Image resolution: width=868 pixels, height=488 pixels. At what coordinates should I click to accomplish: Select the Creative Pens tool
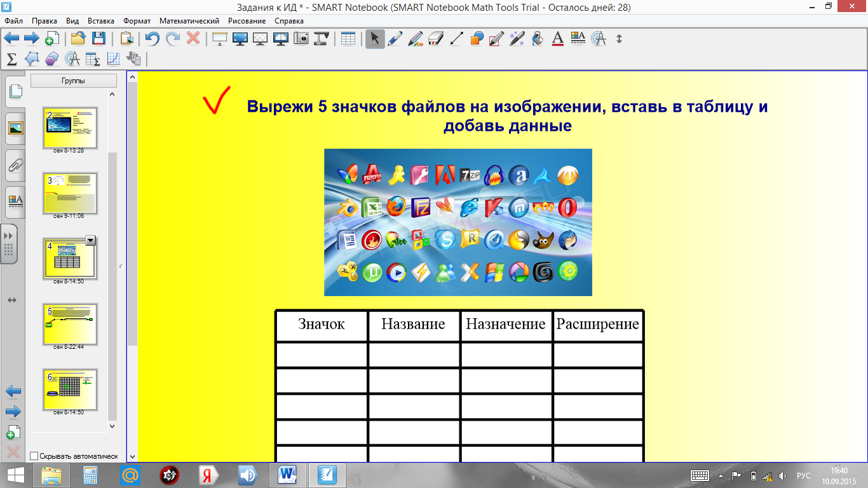415,38
